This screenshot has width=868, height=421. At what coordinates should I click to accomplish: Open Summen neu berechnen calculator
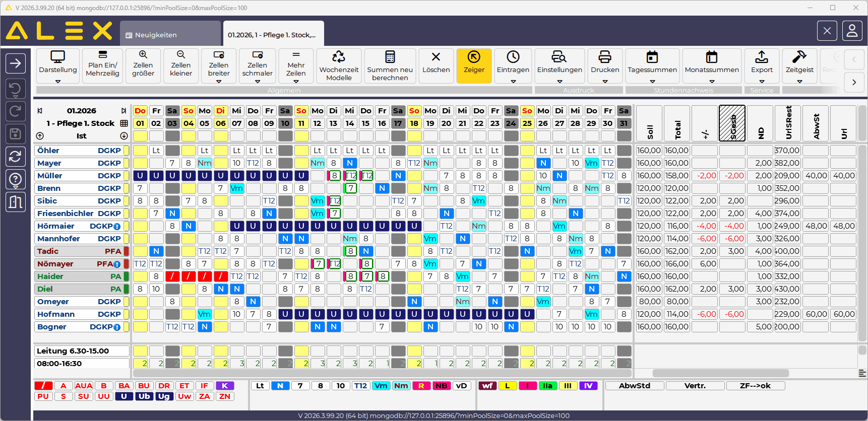coord(390,65)
